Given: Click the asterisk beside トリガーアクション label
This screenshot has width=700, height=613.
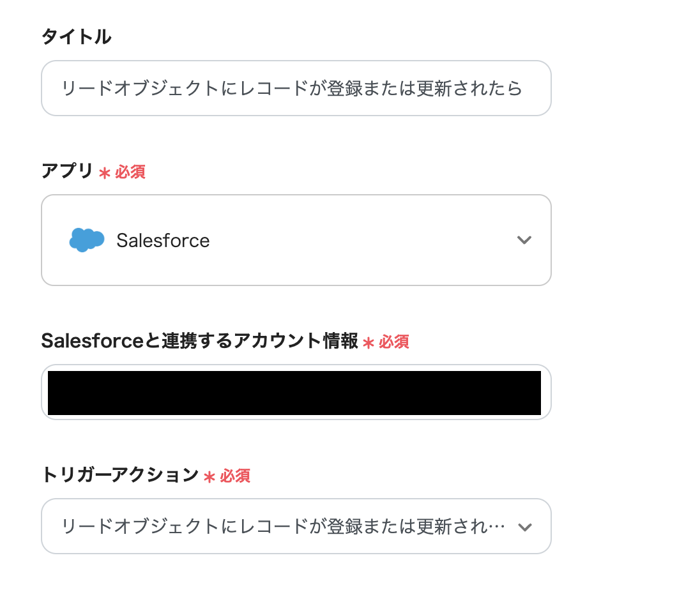Looking at the screenshot, I should 209,477.
